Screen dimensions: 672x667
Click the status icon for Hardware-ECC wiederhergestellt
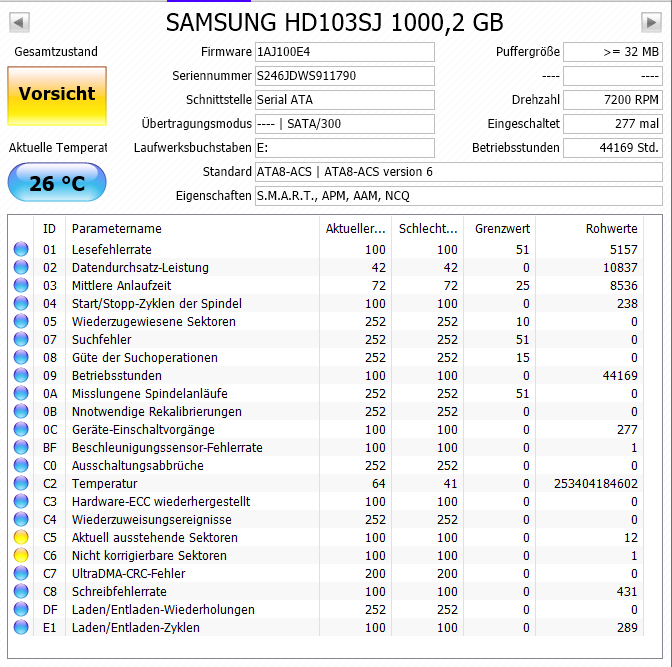pos(21,501)
